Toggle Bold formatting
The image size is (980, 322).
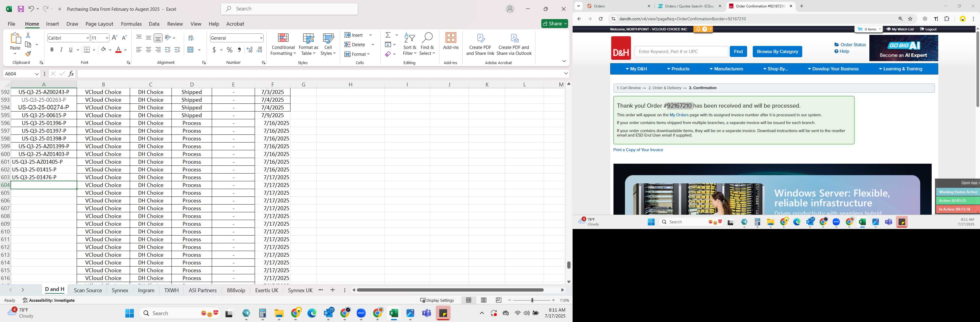pos(52,49)
